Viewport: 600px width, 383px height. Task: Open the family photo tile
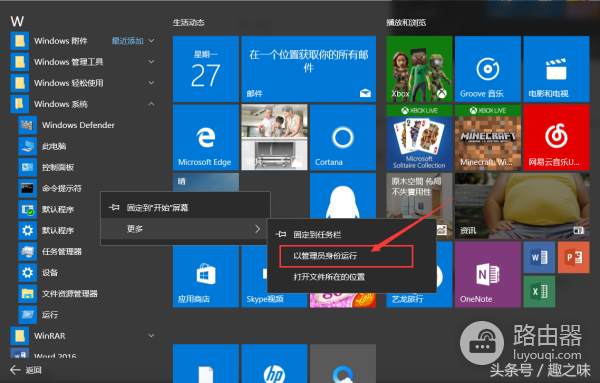274,137
